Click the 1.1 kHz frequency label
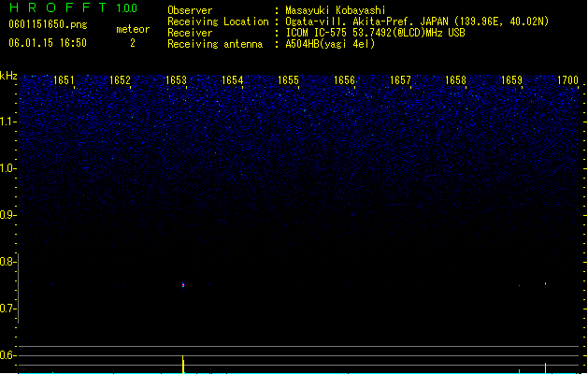 click(x=7, y=122)
